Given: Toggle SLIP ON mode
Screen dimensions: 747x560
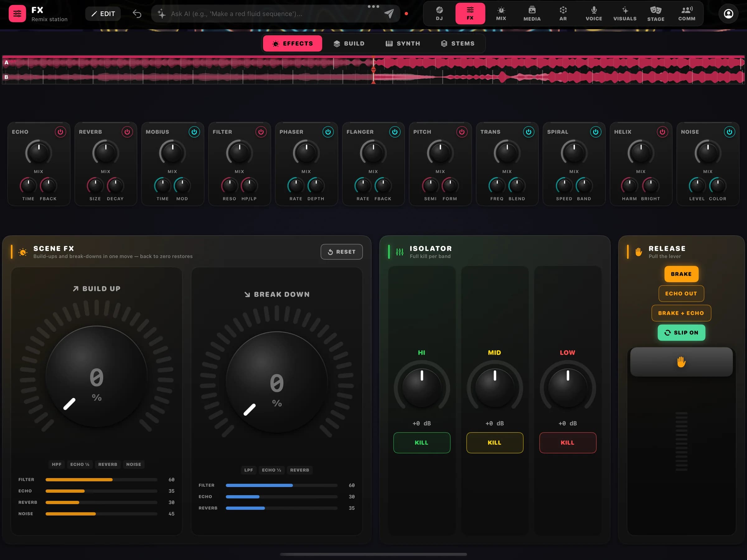Looking at the screenshot, I should (681, 333).
